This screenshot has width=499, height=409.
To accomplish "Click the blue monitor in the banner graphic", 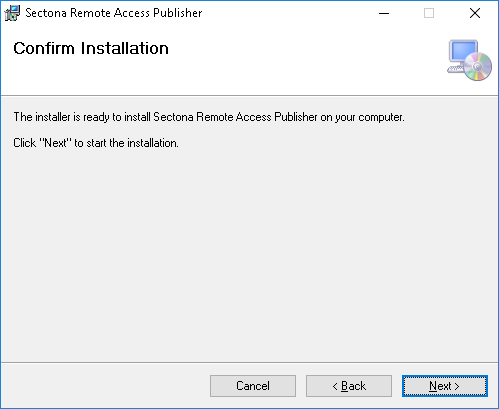I will point(463,51).
